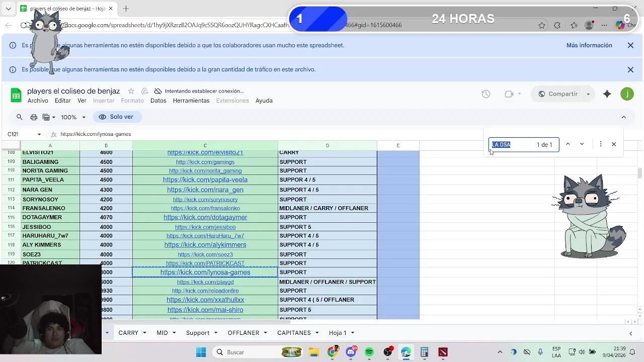Viewport: 644px width, 362px height.
Task: Switch to the OFFLANER sheet tab
Action: 243,333
